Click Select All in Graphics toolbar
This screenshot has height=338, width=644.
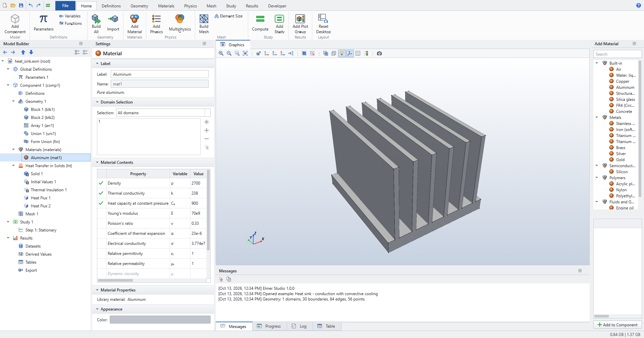click(304, 53)
